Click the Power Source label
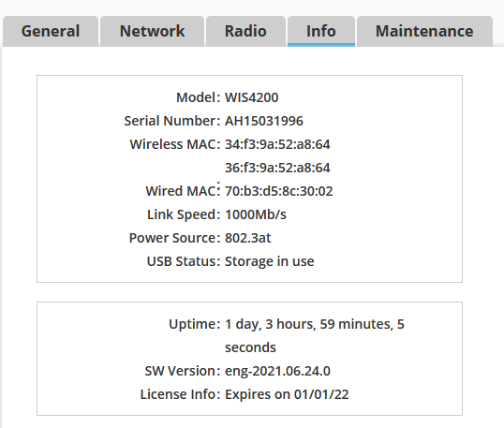The image size is (504, 428). click(x=174, y=238)
